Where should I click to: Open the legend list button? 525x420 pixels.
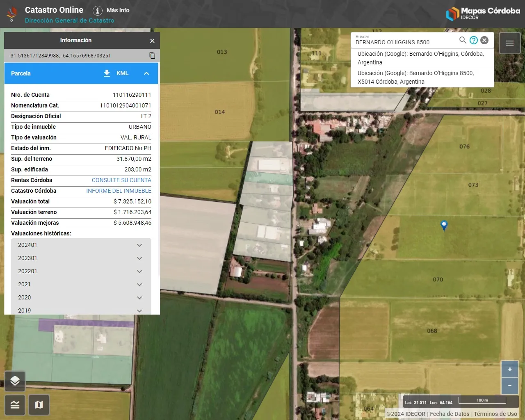[15, 405]
